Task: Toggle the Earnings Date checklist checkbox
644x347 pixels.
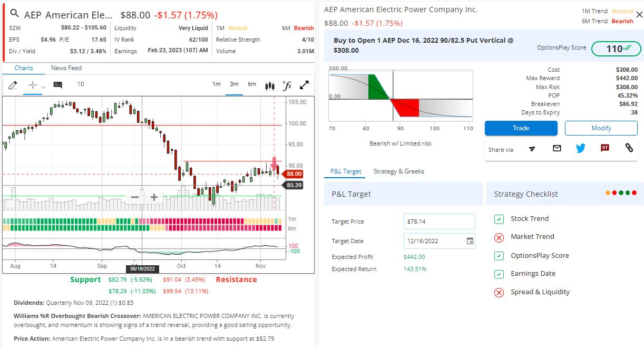Action: 499,274
